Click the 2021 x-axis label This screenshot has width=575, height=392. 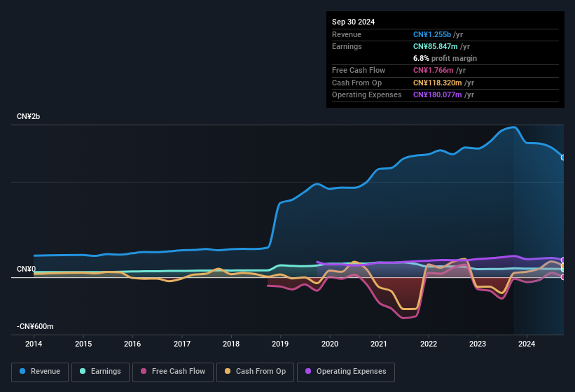click(379, 344)
